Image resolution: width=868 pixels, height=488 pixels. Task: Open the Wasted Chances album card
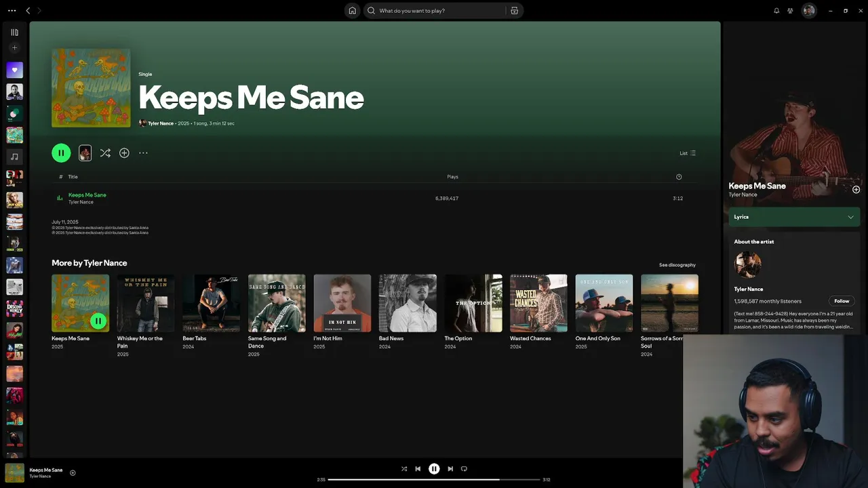[x=538, y=312]
